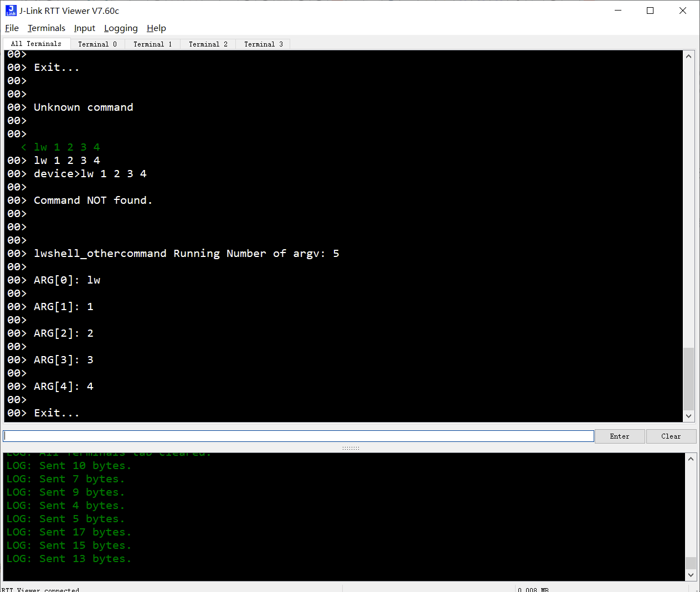Click the splitter grip between terminal and log
The height and width of the screenshot is (592, 700).
click(351, 448)
